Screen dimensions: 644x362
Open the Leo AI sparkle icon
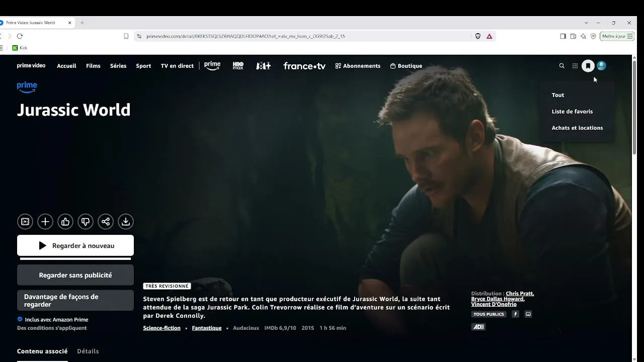[583, 36]
